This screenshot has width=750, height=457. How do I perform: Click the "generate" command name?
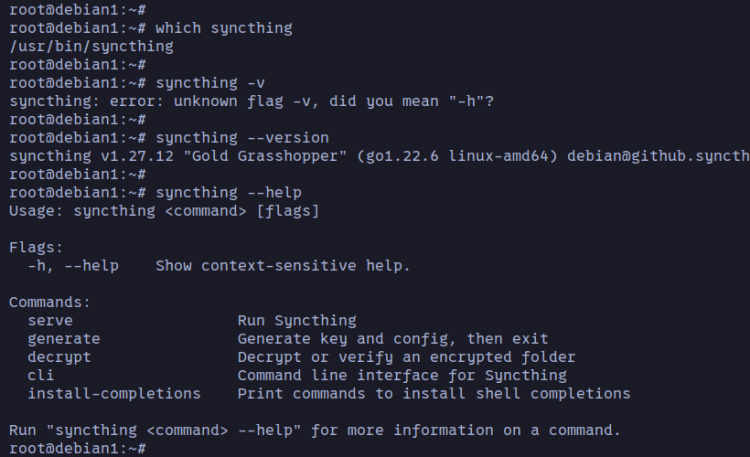tap(64, 339)
